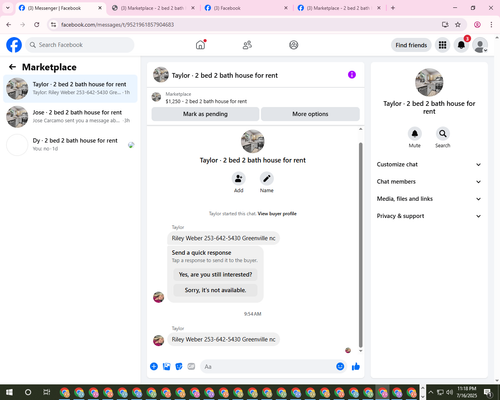Open the emoji picker icon
500x400 pixels.
(340, 367)
